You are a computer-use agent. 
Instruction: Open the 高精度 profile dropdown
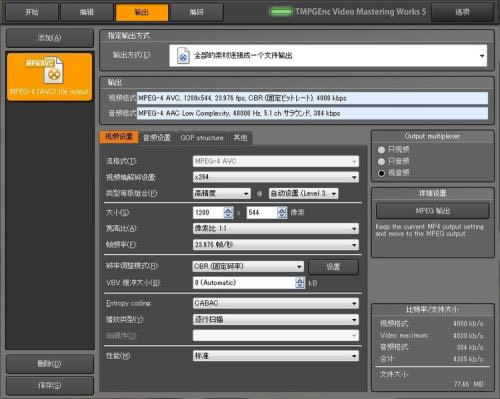click(x=222, y=193)
